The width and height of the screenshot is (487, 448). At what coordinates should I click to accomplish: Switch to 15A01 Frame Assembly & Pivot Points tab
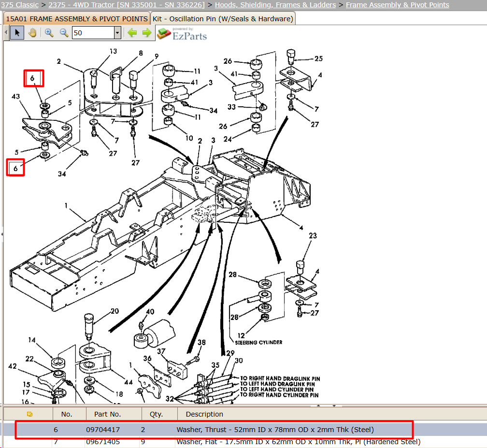(x=77, y=19)
